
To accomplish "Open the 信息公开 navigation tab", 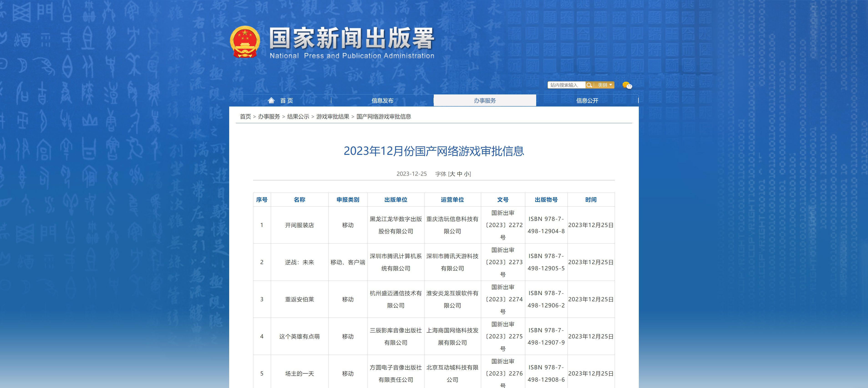I will [x=587, y=100].
